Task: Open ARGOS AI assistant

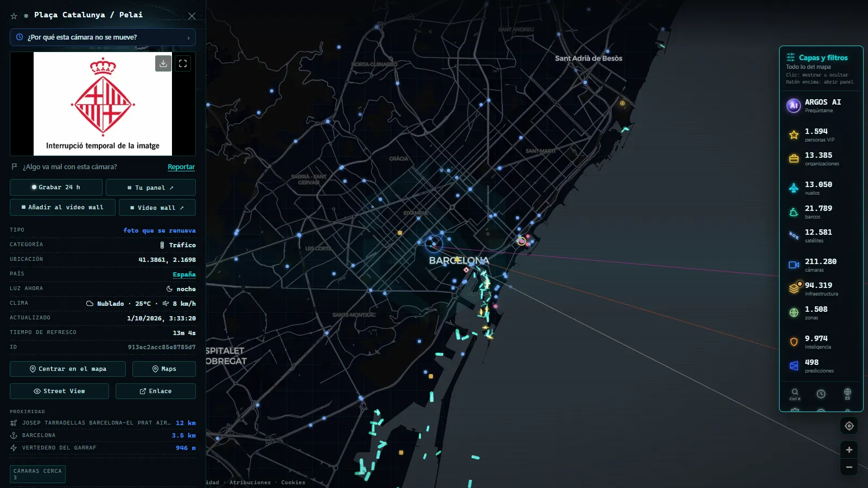Action: click(x=821, y=105)
